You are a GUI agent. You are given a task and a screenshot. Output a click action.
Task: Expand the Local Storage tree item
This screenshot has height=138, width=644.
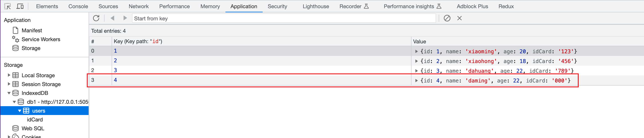tap(9, 75)
